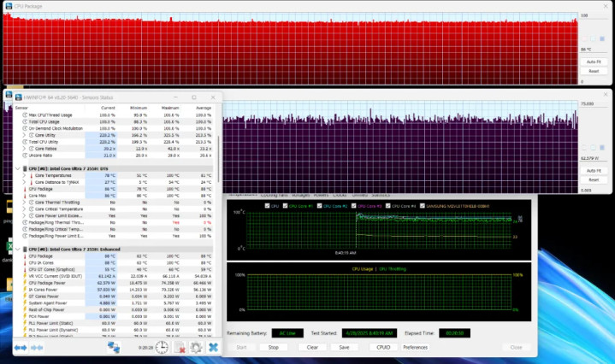The width and height of the screenshot is (615, 364).
Task: Click Auto Fit on CPU Package graph
Action: (593, 62)
